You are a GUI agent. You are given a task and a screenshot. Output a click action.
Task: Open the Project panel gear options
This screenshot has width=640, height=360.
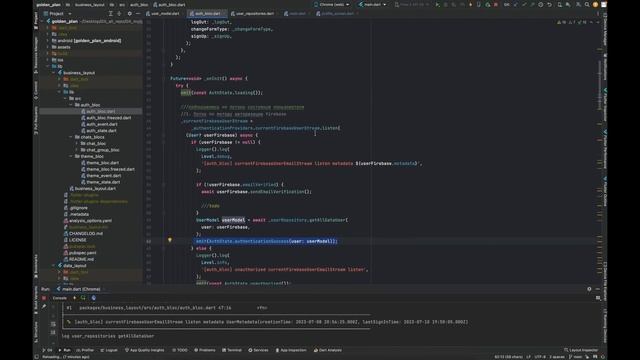pyautogui.click(x=129, y=13)
